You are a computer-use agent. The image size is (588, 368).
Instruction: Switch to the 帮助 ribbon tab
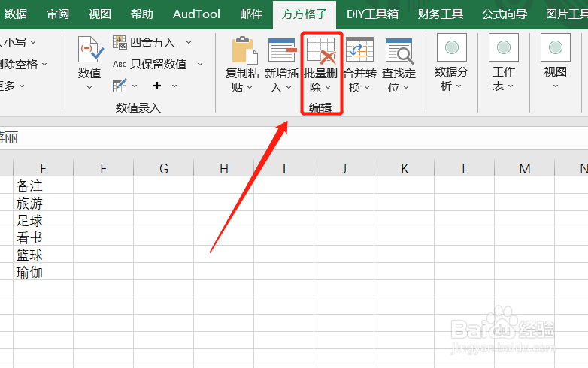[x=142, y=14]
